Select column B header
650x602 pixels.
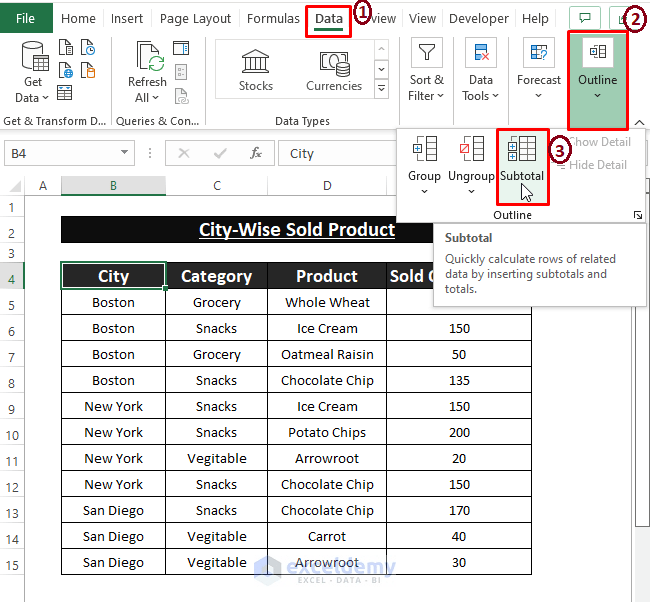tap(114, 185)
